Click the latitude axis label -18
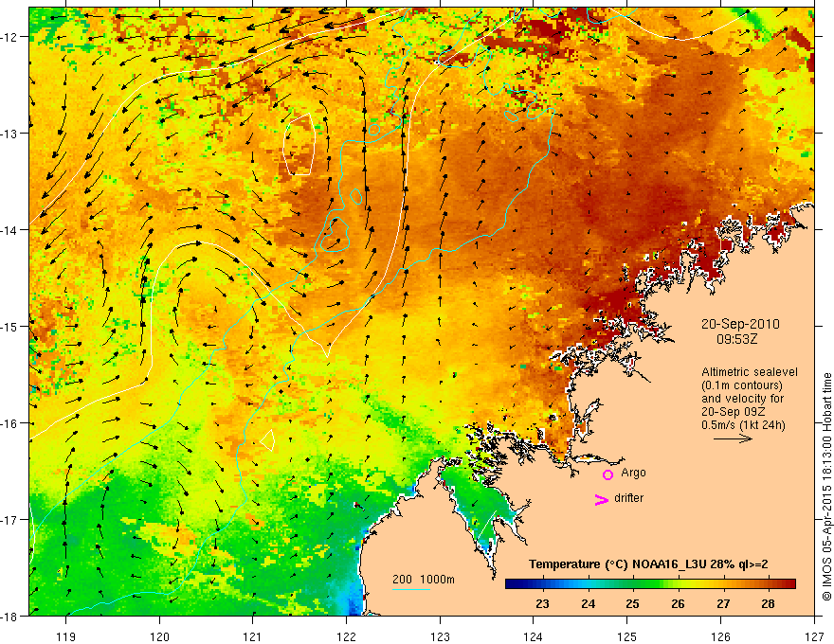 [10, 617]
